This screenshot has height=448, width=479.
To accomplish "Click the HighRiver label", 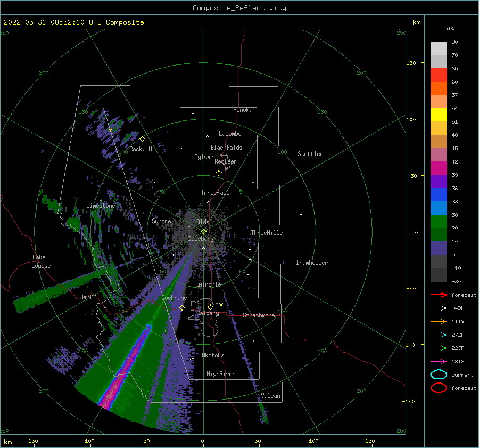I will pyautogui.click(x=221, y=374).
